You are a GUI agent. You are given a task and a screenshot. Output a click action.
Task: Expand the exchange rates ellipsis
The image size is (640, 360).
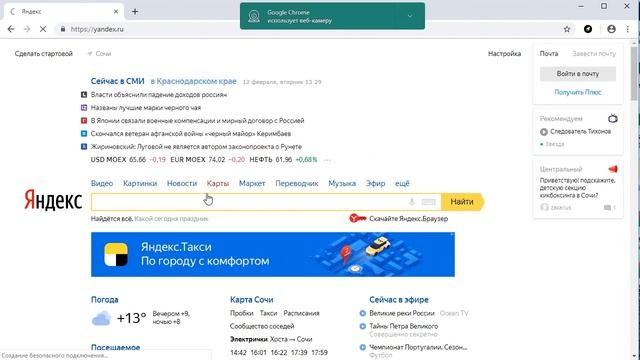(327, 160)
